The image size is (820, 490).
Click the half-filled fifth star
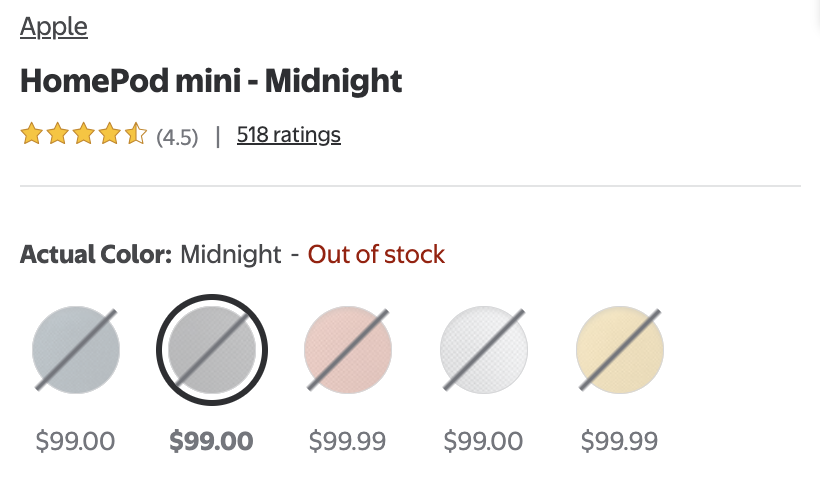[135, 135]
